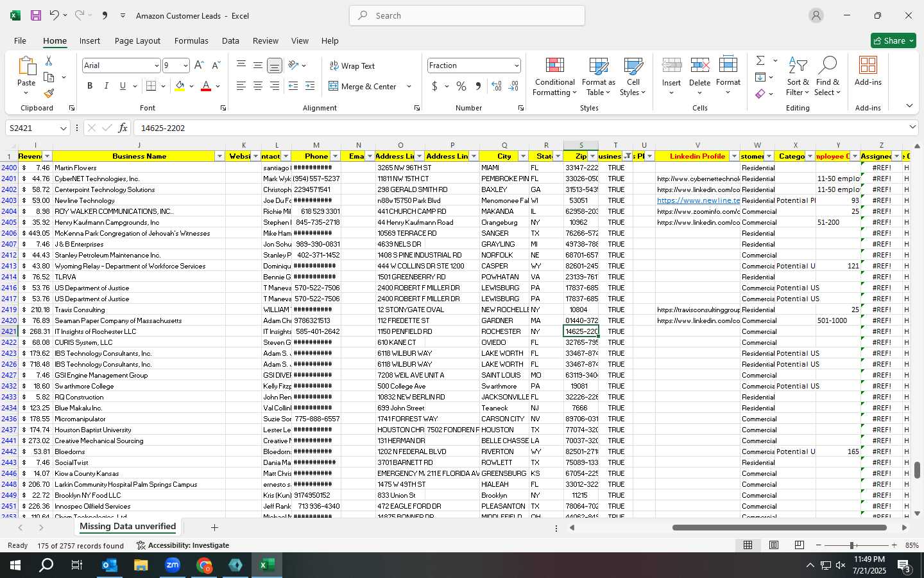Open Sort & Filter options
The width and height of the screenshot is (924, 578).
click(798, 77)
